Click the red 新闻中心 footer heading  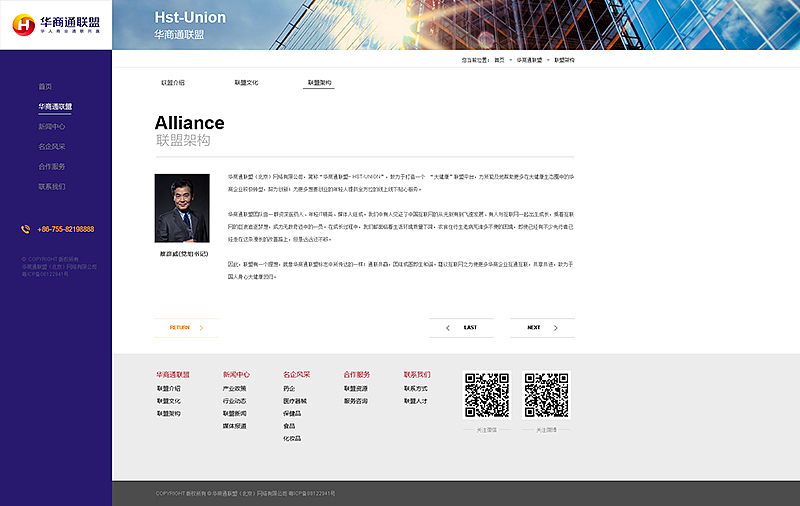[x=236, y=374]
